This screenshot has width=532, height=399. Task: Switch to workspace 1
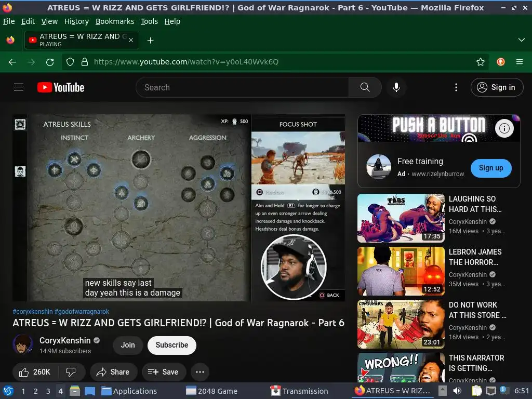click(23, 391)
